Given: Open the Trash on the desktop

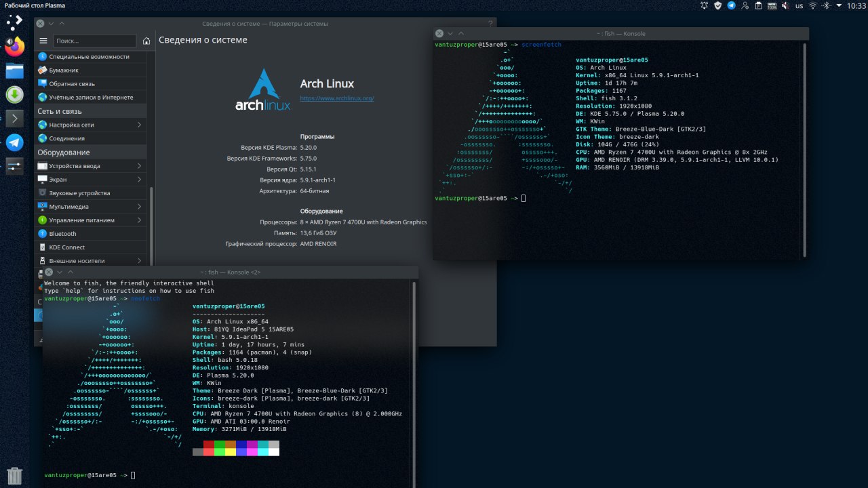Looking at the screenshot, I should 14,476.
